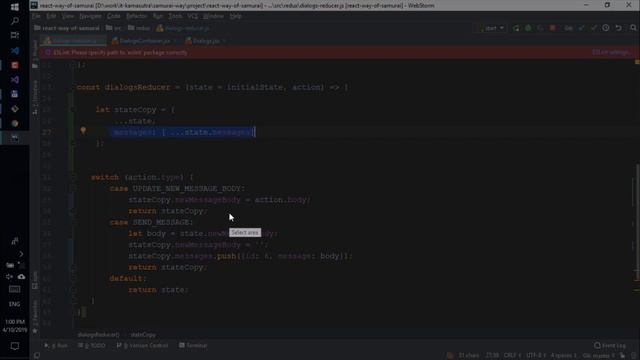Click the Windows taskbar search icon
640x360 pixels.
[x=15, y=21]
